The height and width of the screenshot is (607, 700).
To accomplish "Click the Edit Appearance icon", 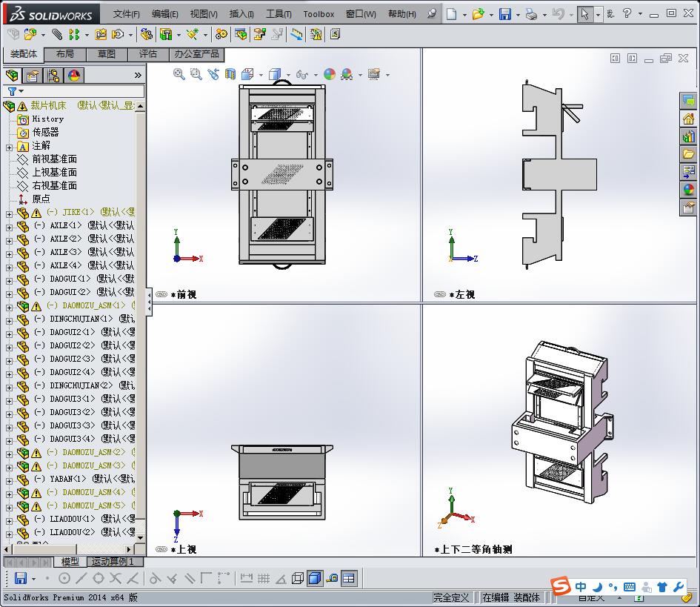I will 328,74.
